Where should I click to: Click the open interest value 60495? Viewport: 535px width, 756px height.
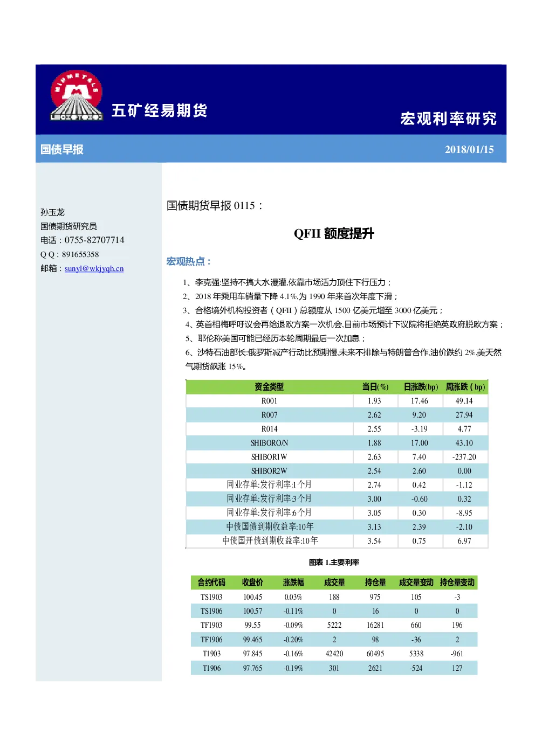(375, 654)
